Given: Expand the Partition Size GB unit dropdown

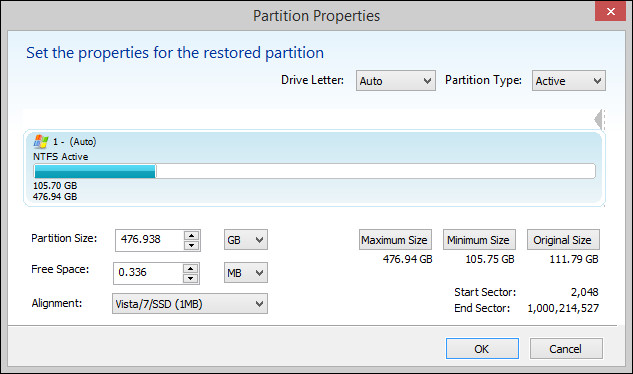Looking at the screenshot, I should coord(245,240).
